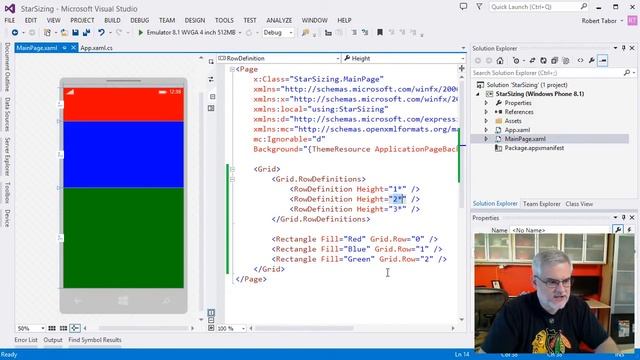
Task: Click the Properties panel wrench icon
Action: (x=618, y=230)
